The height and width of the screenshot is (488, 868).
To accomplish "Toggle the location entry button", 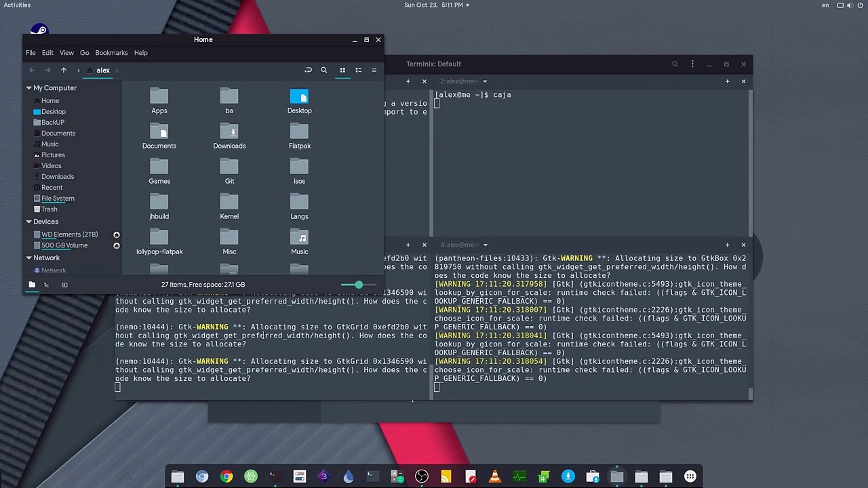I will (x=308, y=70).
